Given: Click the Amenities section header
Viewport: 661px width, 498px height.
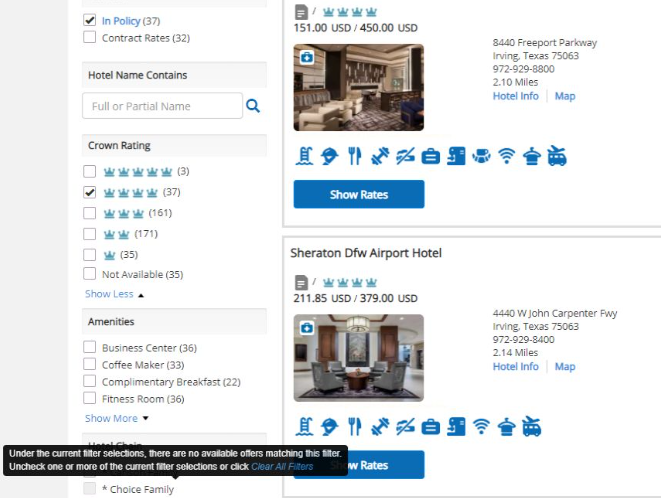Looking at the screenshot, I should tap(174, 322).
